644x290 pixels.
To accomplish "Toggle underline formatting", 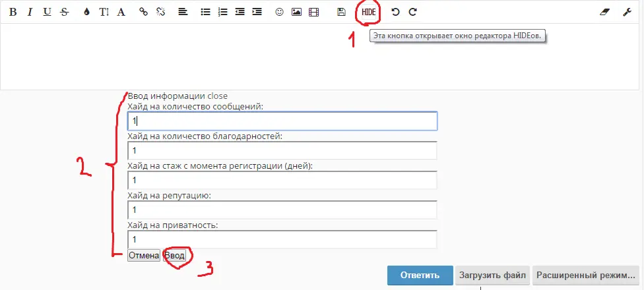I will tap(48, 12).
